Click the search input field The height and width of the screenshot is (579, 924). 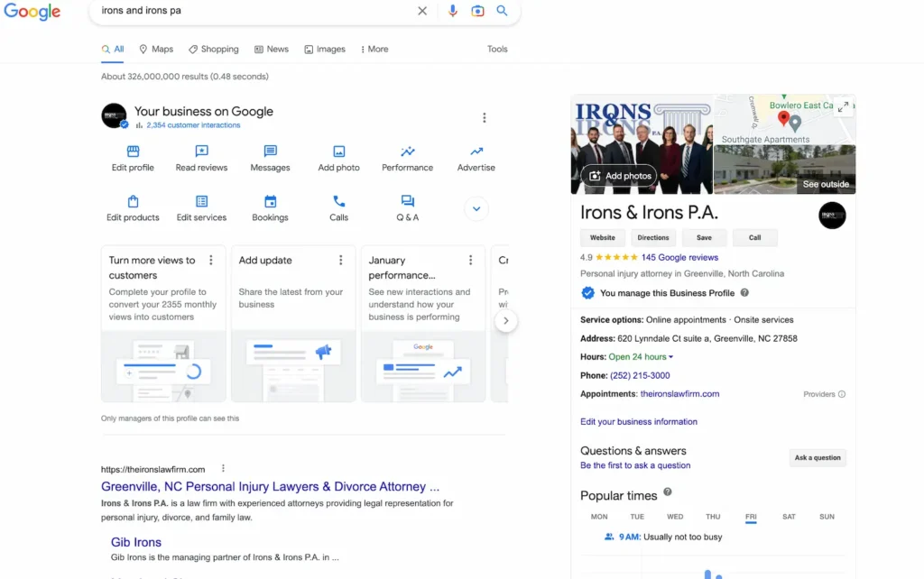pyautogui.click(x=253, y=11)
